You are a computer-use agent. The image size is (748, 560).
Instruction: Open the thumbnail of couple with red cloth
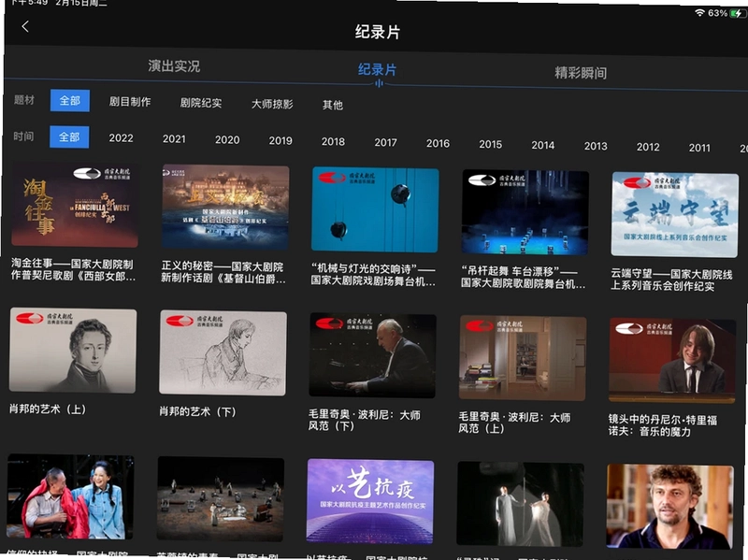[x=71, y=496]
